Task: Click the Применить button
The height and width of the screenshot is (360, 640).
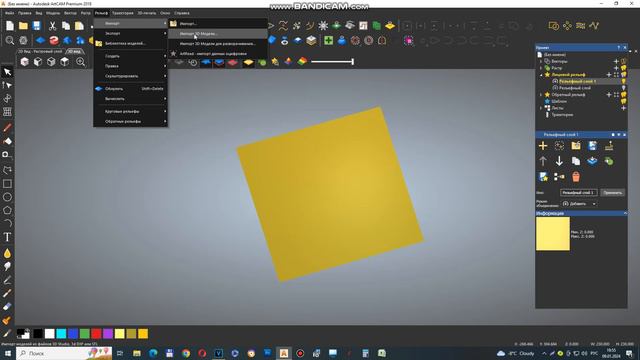Action: point(613,192)
